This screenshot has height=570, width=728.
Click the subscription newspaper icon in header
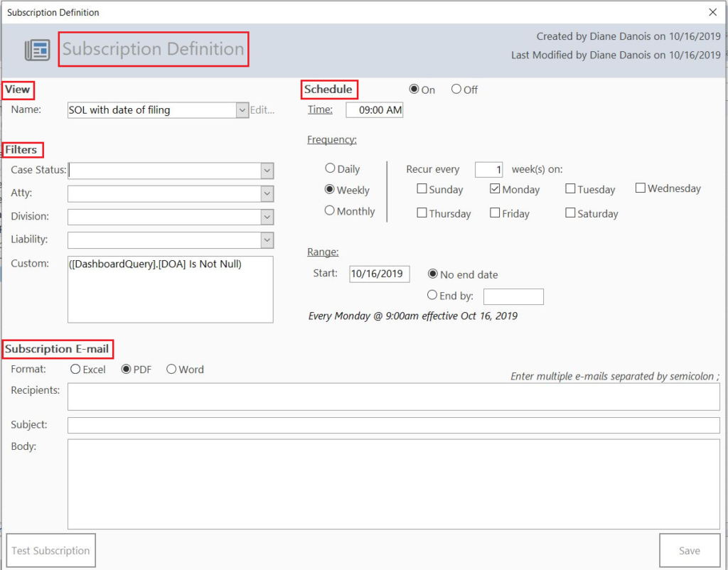(37, 50)
